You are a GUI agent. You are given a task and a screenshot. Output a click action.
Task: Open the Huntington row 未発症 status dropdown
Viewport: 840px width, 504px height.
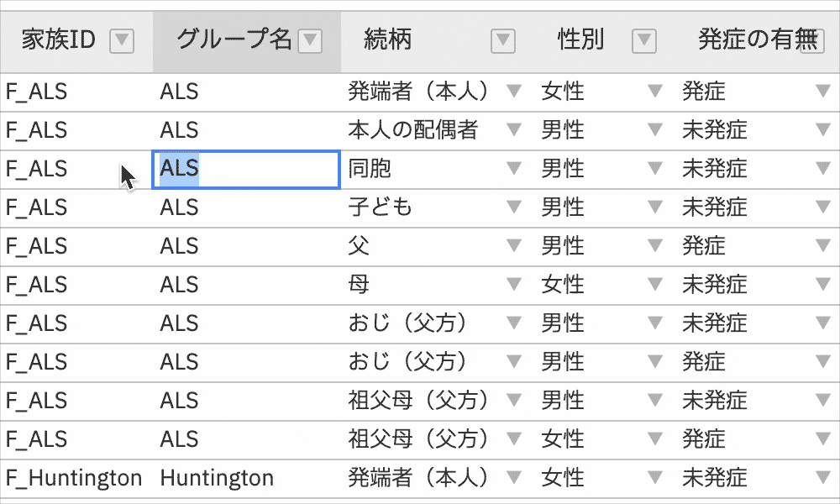[823, 478]
